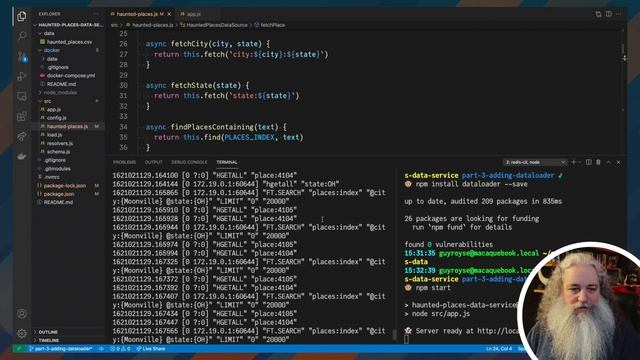This screenshot has height=360, width=640.
Task: Open package-lock.json in the explorer
Action: [x=64, y=185]
